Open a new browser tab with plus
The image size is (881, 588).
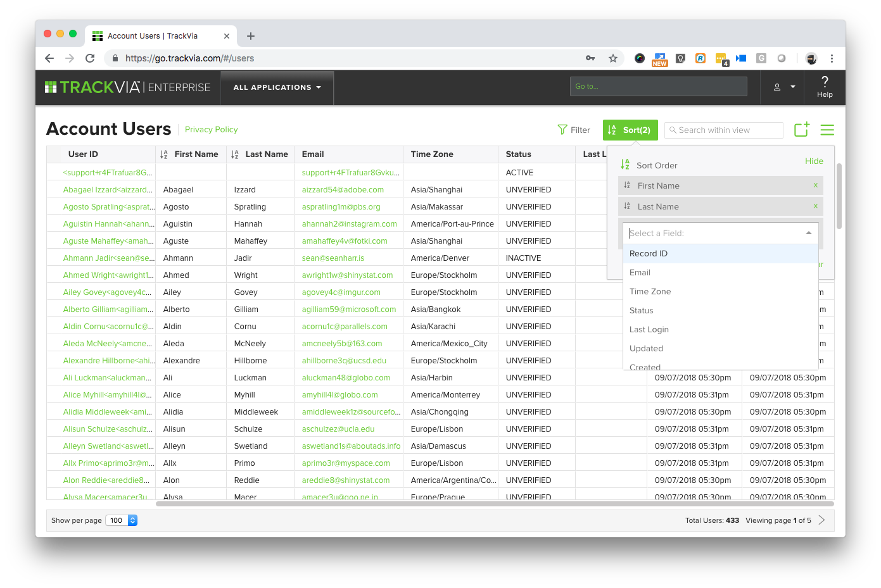(x=251, y=36)
